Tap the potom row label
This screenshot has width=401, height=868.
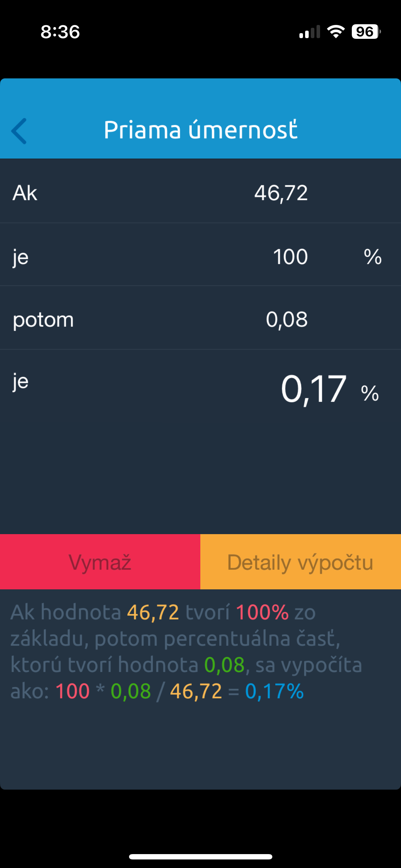(x=43, y=320)
